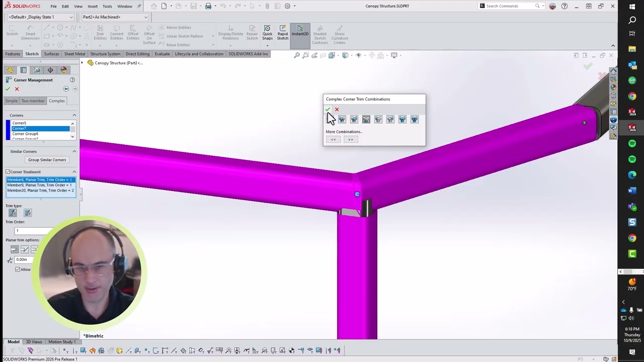Select the first planar trim option icon
644x362 pixels.
14,249
